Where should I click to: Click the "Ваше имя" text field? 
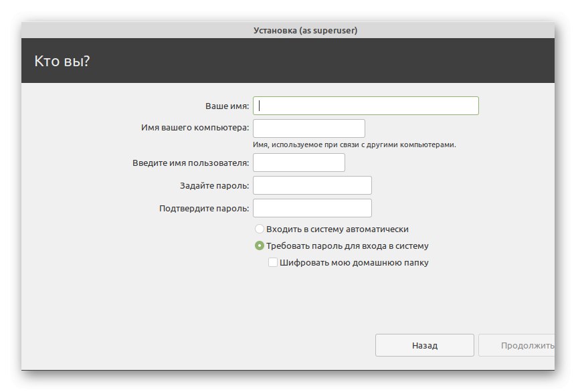tap(365, 106)
